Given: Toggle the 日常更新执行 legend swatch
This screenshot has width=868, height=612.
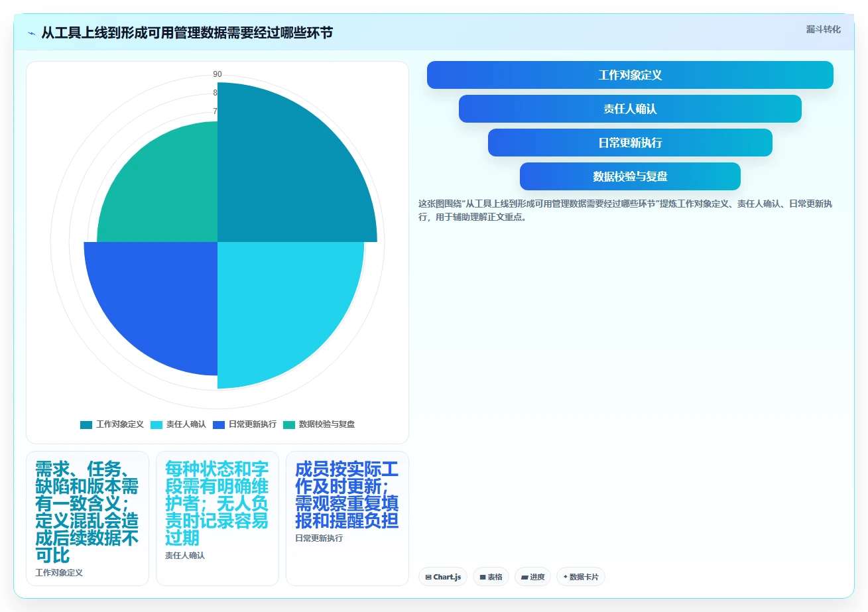Looking at the screenshot, I should tap(219, 424).
